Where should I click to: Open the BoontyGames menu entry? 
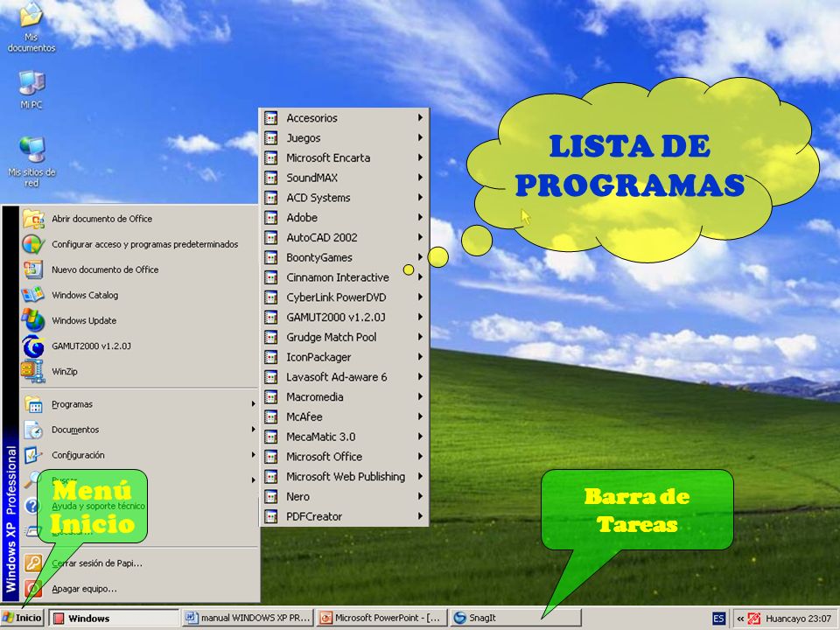click(x=345, y=257)
